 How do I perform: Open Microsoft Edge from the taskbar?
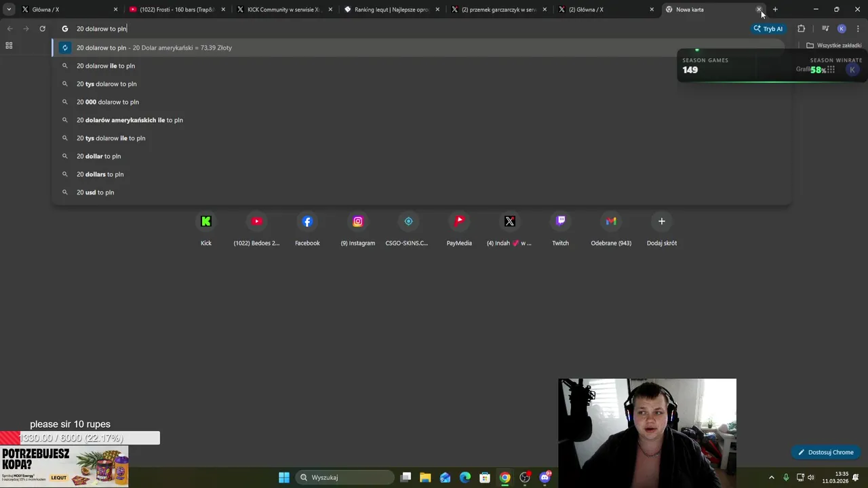(x=465, y=477)
